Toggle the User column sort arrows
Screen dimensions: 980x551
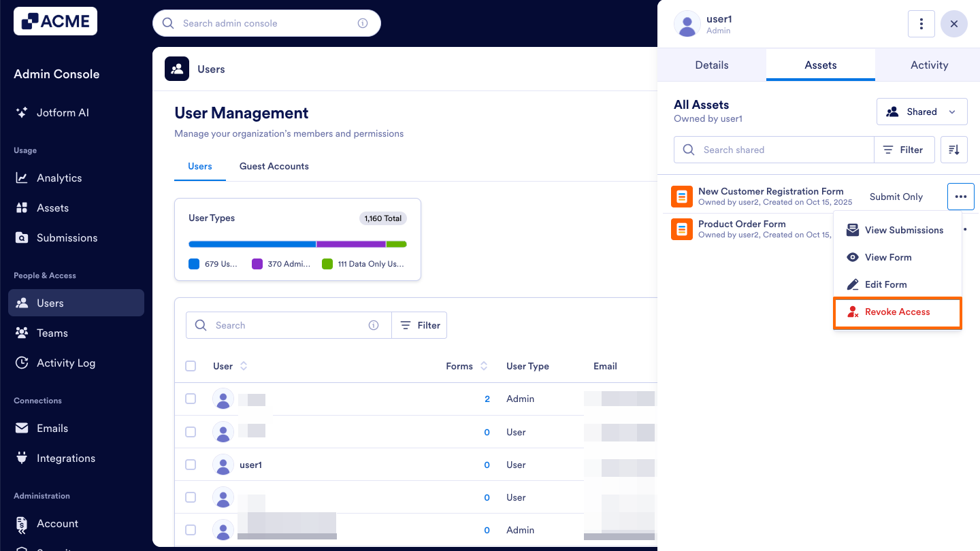(245, 366)
